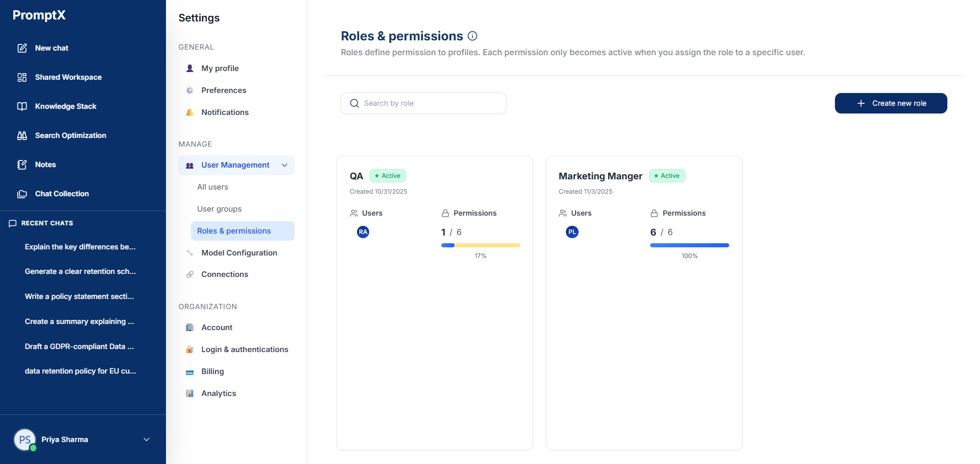This screenshot has height=464, width=980.
Task: Click the Active badge on Marketing Manger card
Action: pos(667,176)
